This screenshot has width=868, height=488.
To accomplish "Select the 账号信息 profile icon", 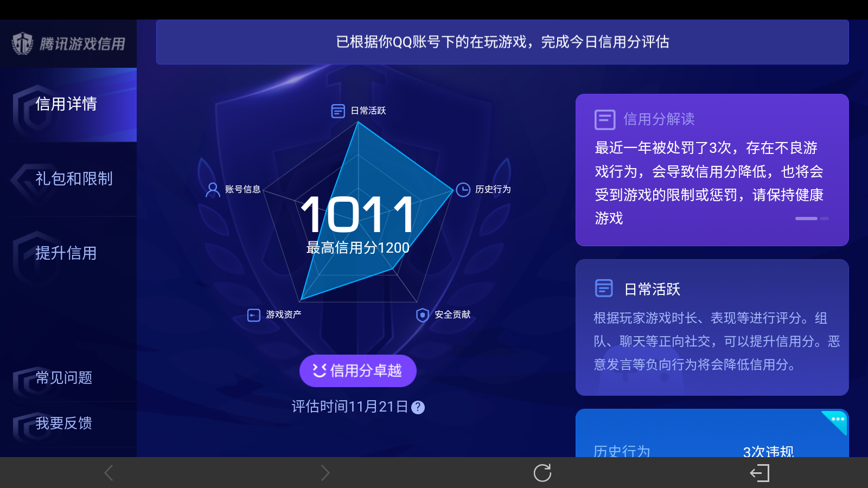I will (212, 189).
